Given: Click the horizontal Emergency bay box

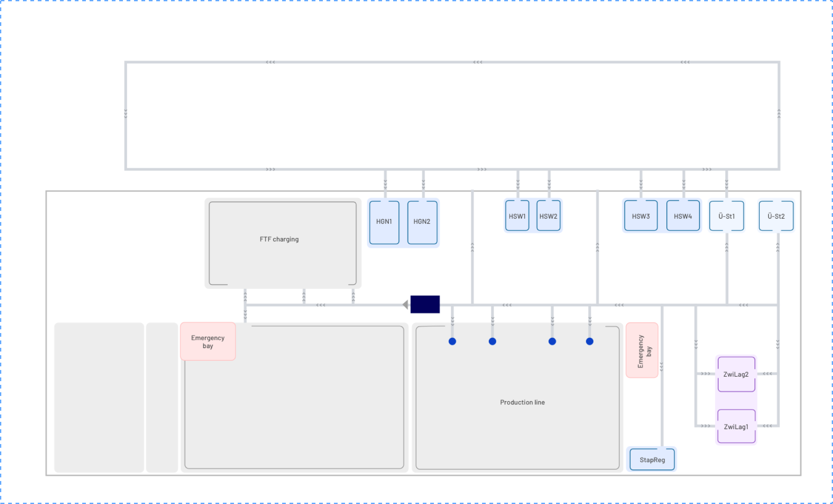Looking at the screenshot, I should [x=208, y=342].
